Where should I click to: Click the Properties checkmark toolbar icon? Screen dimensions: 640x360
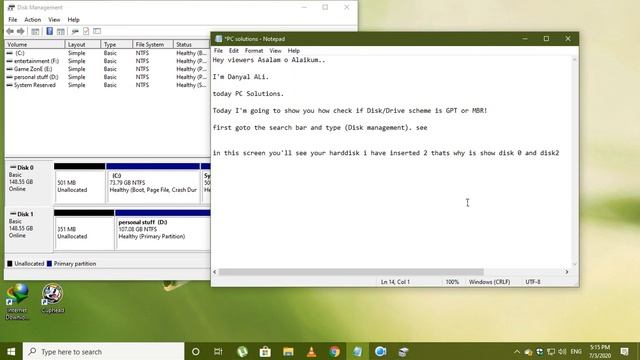(86, 31)
